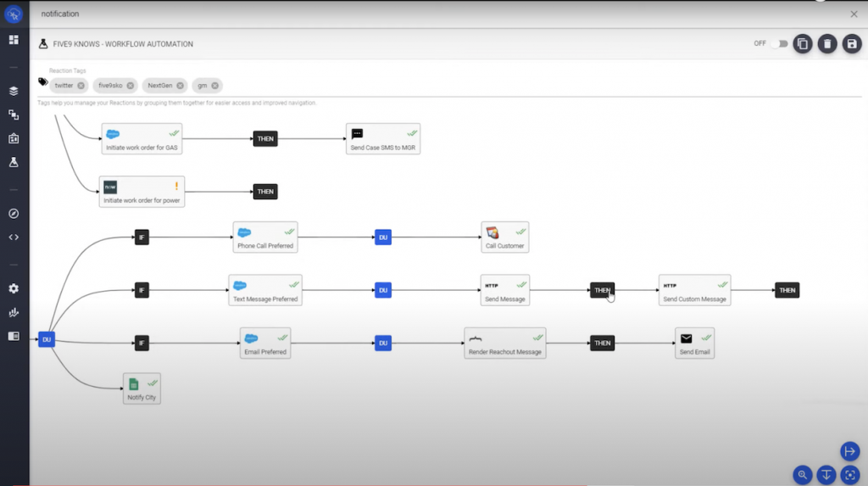Click the save workflow icon
Viewport: 868px width, 486px height.
[852, 44]
